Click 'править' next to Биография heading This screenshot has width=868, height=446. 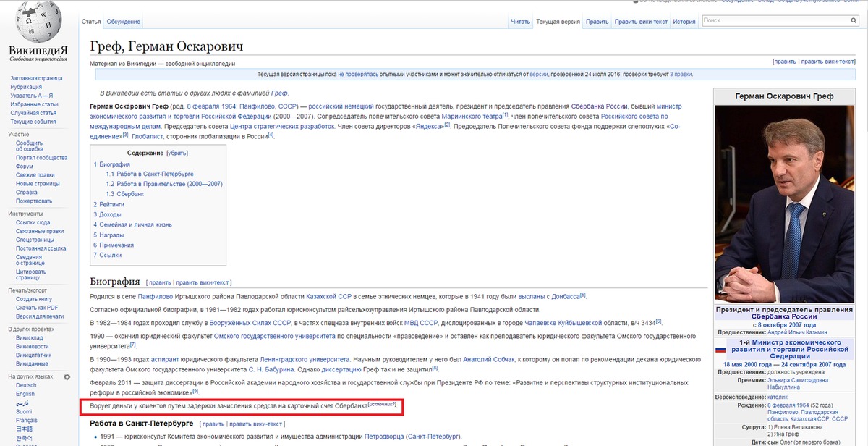point(160,282)
